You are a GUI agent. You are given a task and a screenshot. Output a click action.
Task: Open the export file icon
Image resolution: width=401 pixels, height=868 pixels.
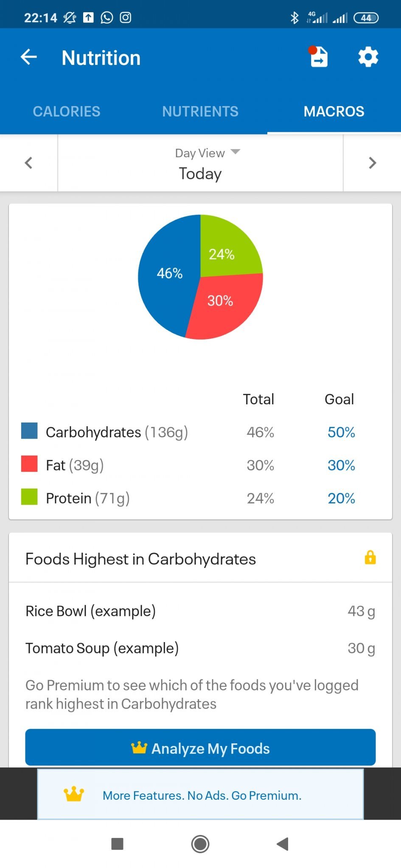pyautogui.click(x=319, y=57)
